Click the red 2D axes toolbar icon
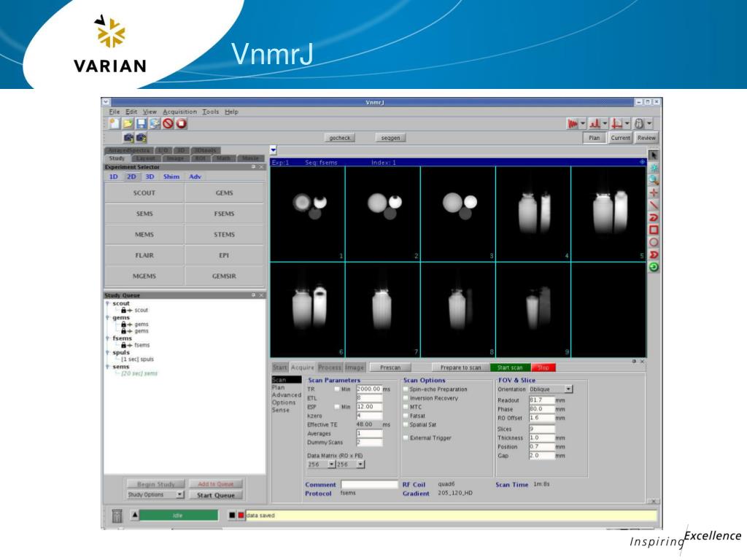 pos(617,124)
